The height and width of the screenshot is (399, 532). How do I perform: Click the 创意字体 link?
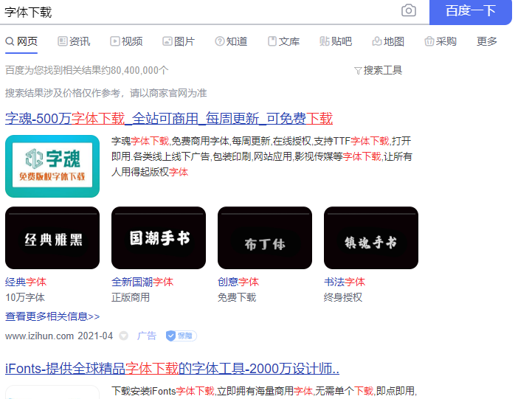pos(238,282)
